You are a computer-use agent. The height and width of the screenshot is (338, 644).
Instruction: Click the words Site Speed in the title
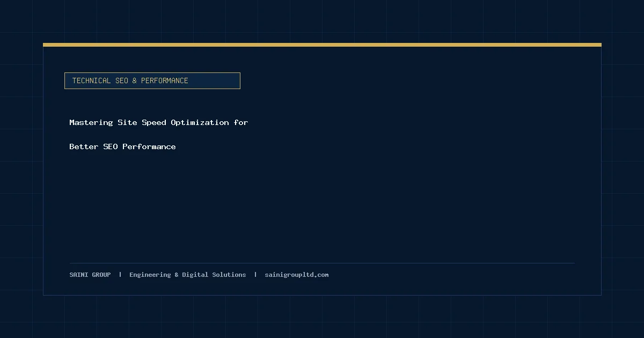coord(142,122)
